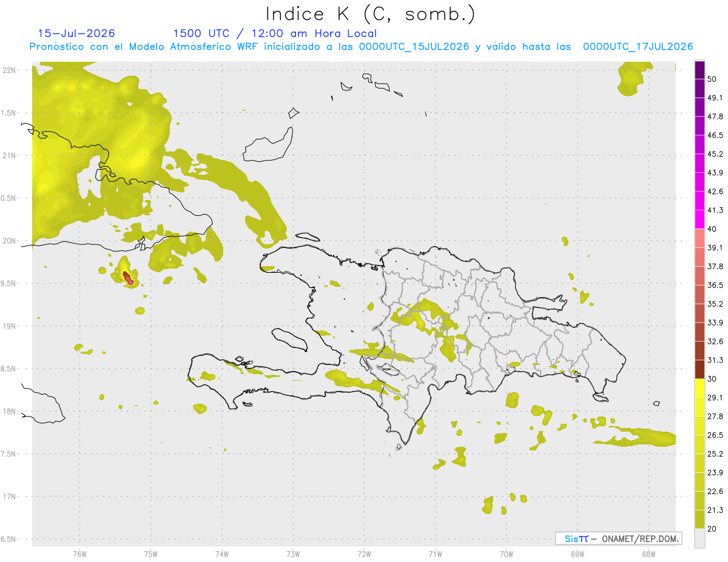The height and width of the screenshot is (562, 728).
Task: Select the 20N latitude label
Action: 10,241
